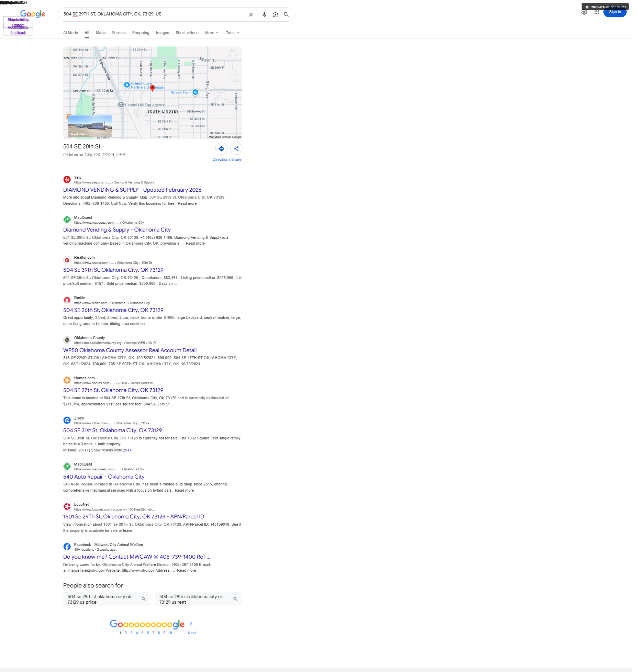Open search by image camera icon
636x672 pixels.
point(275,14)
